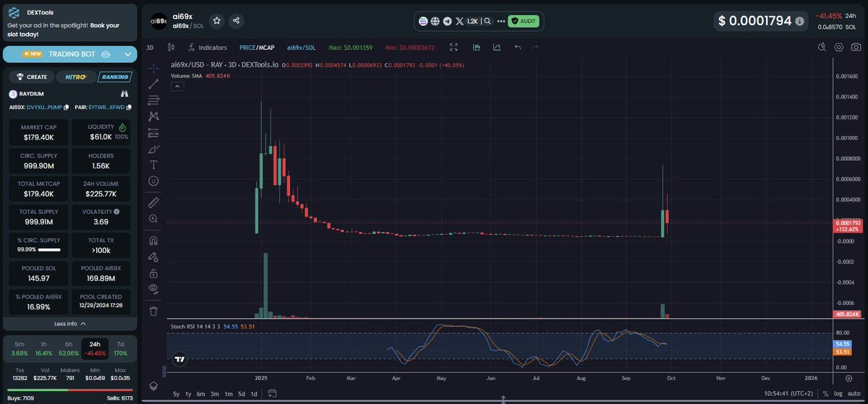Screen dimensions: 868x404
Task: Select the brush drawing tool
Action: coord(153,149)
